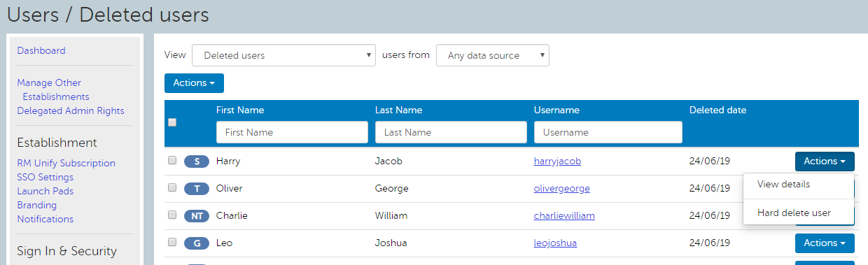Choose Hard delete user from the menu
Screen dimensions: 868x265
(x=794, y=213)
